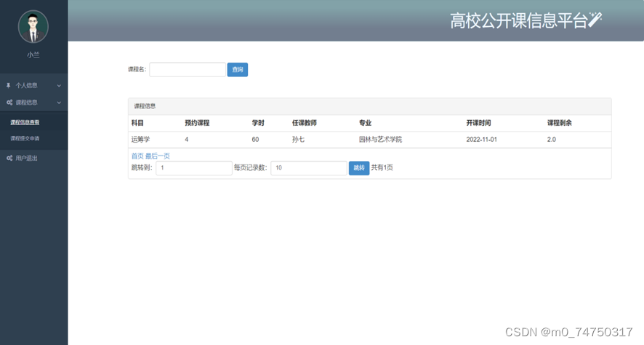Click the 跳转 jump button
The image size is (644, 345).
(359, 168)
